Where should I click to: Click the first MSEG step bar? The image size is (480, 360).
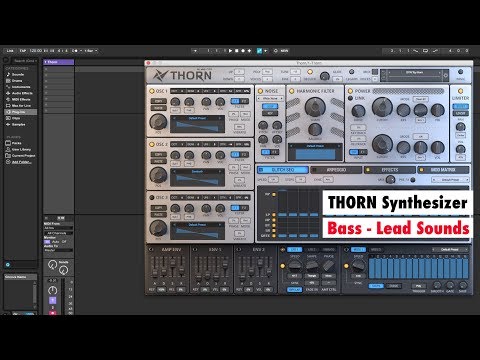[x=372, y=269]
